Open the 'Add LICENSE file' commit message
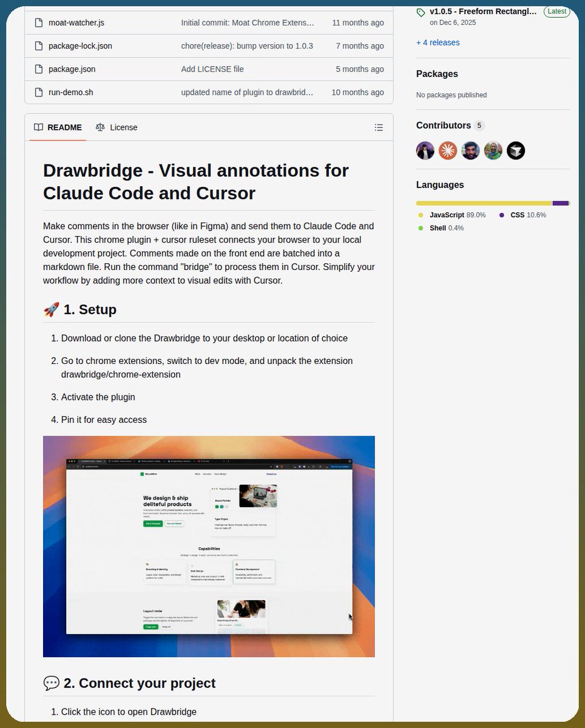Image resolution: width=585 pixels, height=728 pixels. tap(212, 69)
